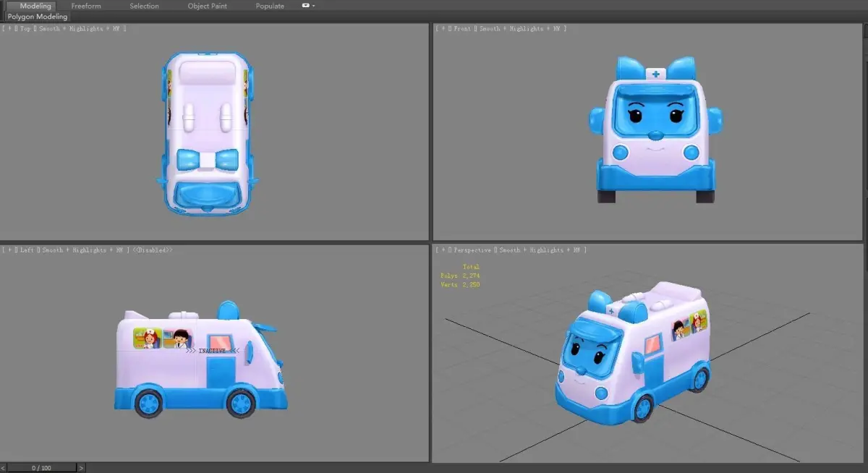
Task: Select the ambulance model in Top viewport
Action: click(206, 132)
